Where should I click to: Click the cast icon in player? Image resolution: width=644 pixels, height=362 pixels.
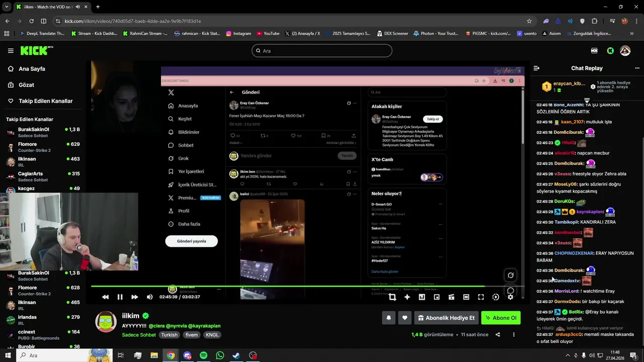451,297
